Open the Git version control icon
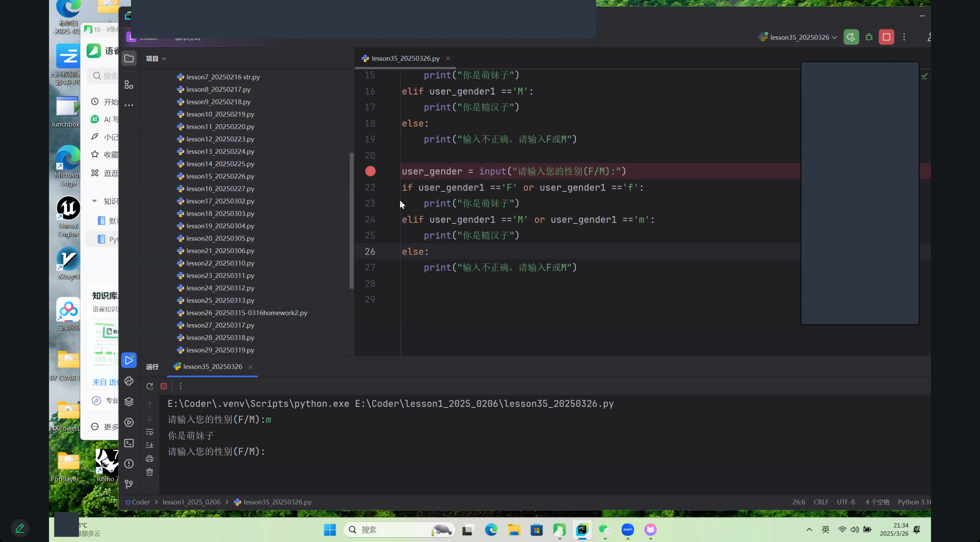The width and height of the screenshot is (980, 542). coord(129,484)
